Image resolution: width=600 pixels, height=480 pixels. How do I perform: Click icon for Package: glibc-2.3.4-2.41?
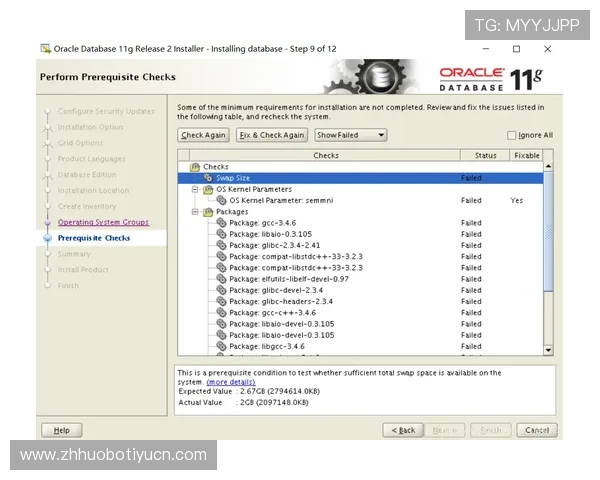pos(221,245)
